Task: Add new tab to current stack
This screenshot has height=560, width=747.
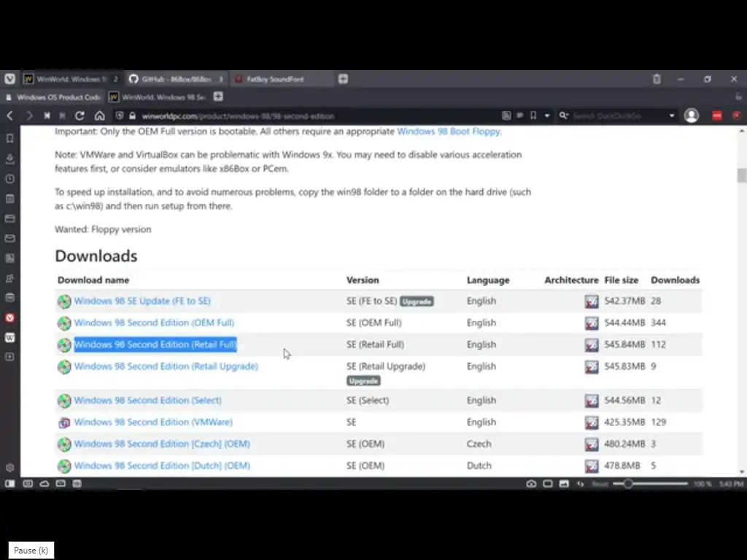Action: coord(218,97)
